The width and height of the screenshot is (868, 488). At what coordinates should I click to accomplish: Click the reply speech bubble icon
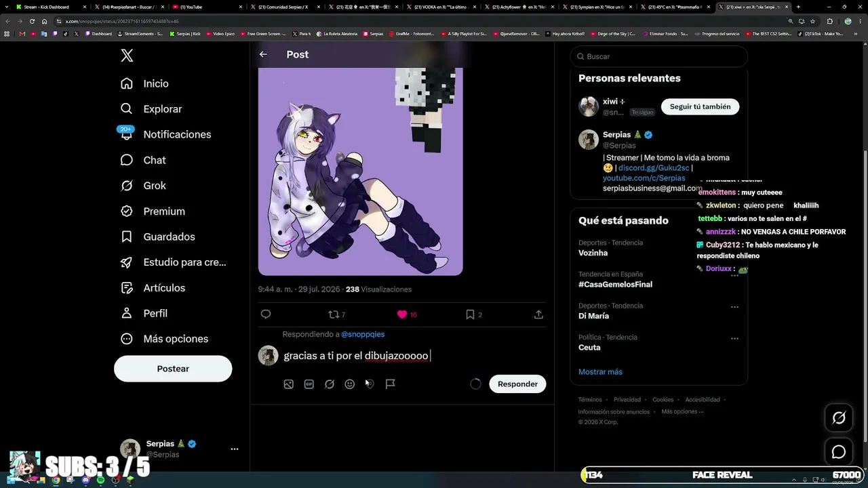click(266, 314)
